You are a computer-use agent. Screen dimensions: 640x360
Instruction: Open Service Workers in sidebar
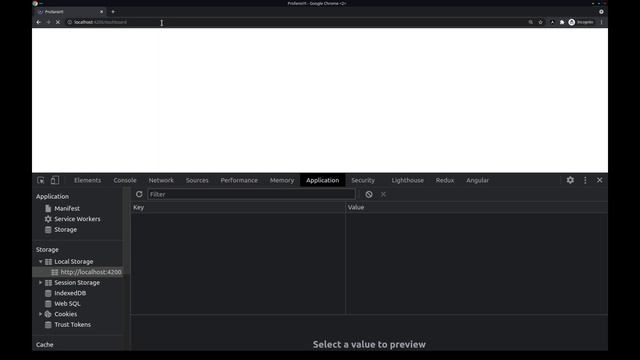[x=77, y=219]
